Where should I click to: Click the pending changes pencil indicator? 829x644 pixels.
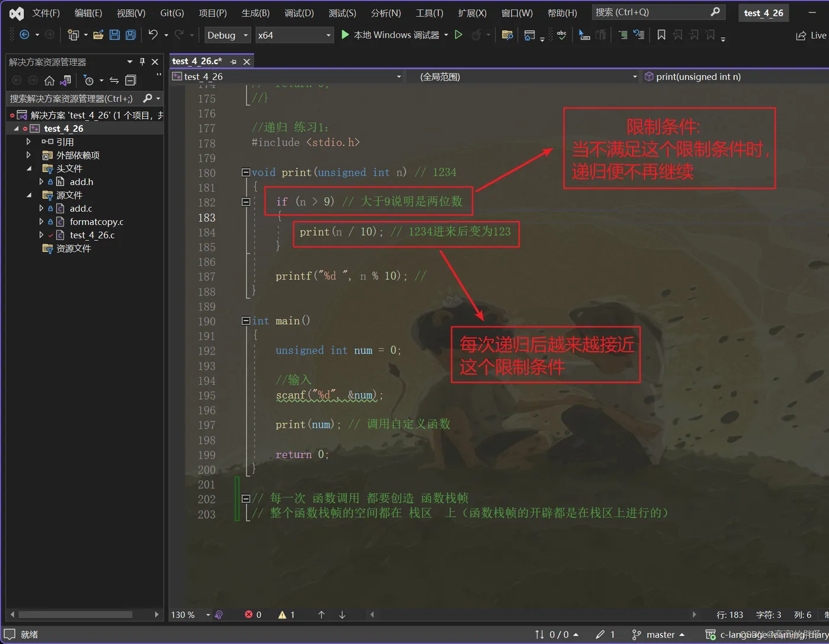(605, 634)
